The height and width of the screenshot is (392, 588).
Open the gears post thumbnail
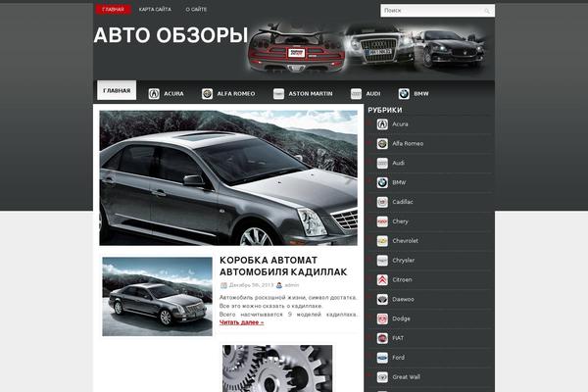[x=277, y=368]
